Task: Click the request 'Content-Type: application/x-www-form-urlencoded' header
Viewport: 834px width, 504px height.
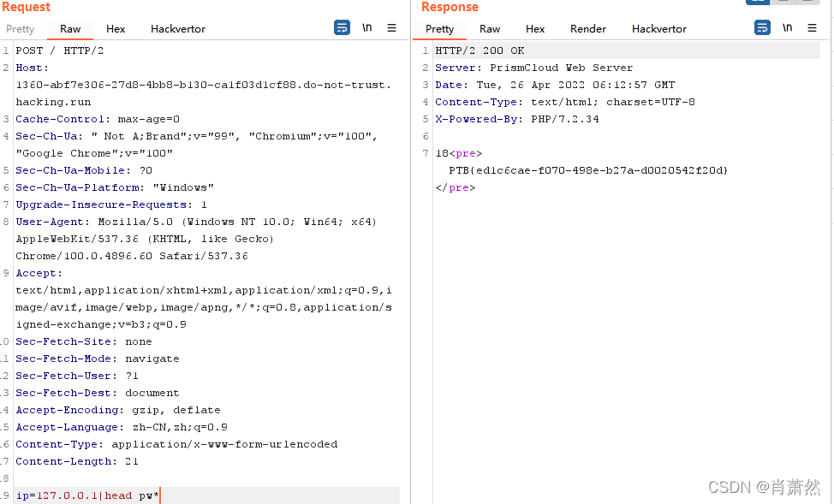Action: (176, 444)
